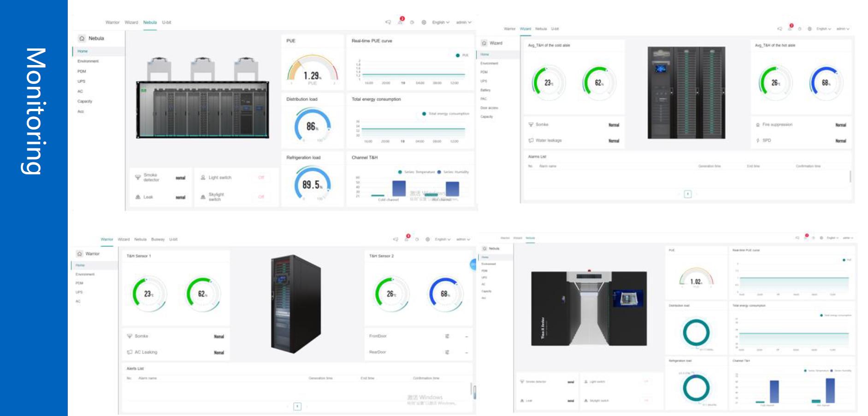Click the announcement megaphone icon in Warrior dashboard
The image size is (868, 416).
click(x=395, y=239)
